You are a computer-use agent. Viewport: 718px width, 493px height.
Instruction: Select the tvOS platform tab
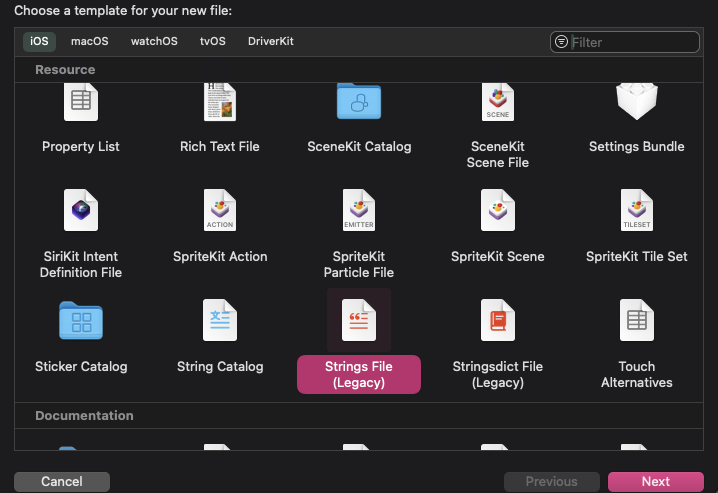(x=213, y=41)
